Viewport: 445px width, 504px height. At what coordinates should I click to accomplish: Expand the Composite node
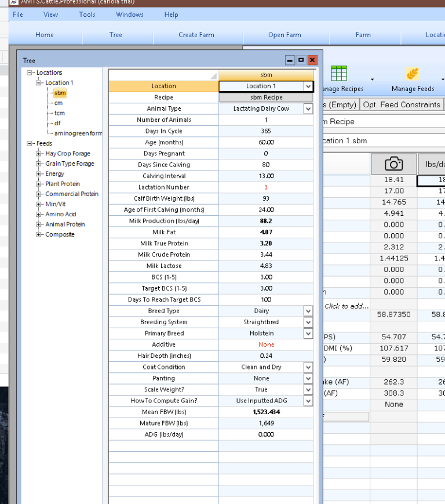pos(38,235)
